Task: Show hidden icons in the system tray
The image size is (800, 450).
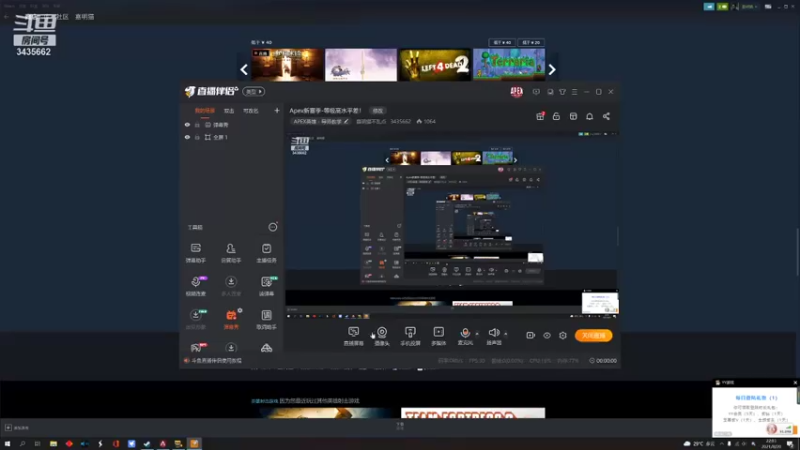Action: [721, 444]
